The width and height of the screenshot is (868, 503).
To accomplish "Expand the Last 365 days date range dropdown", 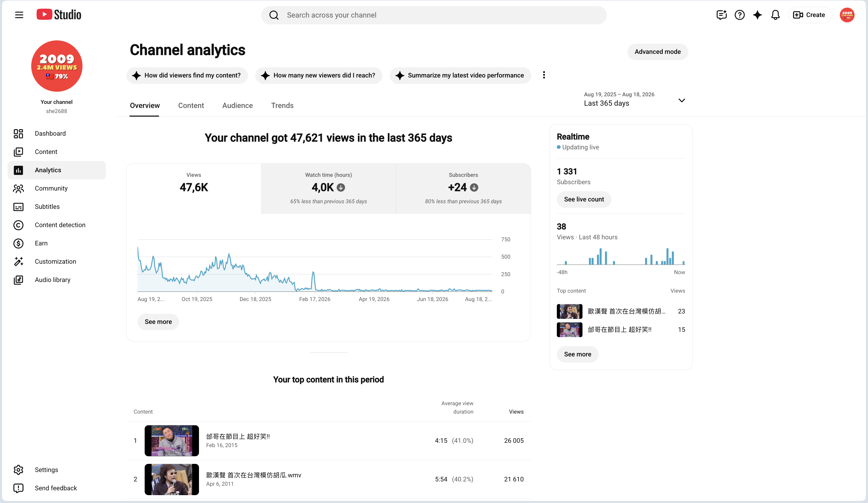I will click(x=635, y=100).
